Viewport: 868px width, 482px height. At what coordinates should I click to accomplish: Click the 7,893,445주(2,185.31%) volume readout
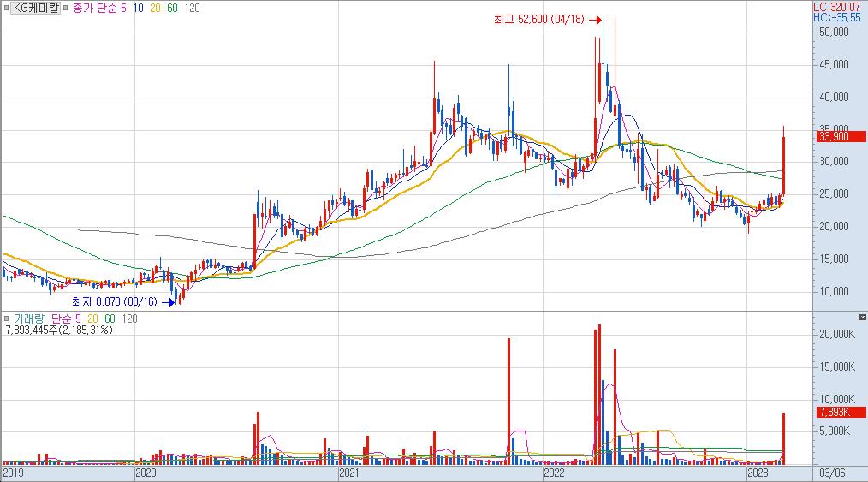click(59, 330)
